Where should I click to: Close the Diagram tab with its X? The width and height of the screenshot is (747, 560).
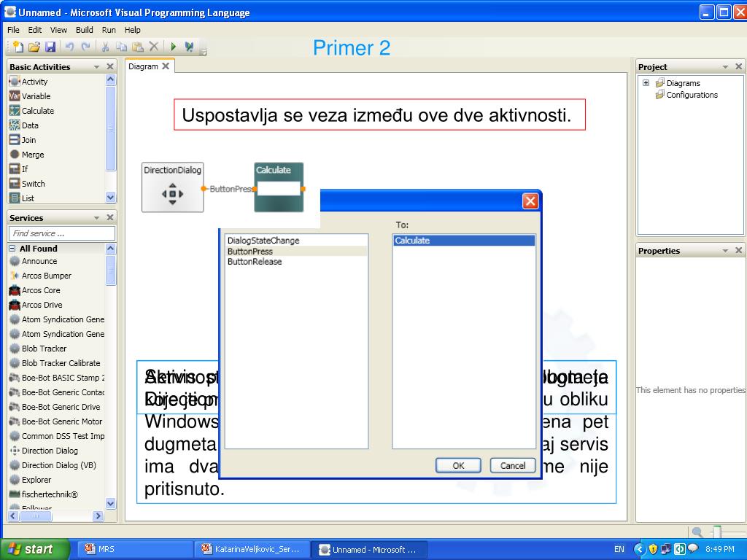coord(166,66)
